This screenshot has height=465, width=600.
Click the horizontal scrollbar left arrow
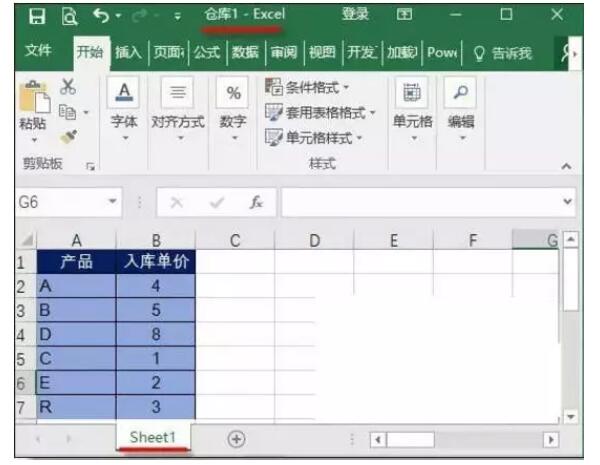pos(378,439)
